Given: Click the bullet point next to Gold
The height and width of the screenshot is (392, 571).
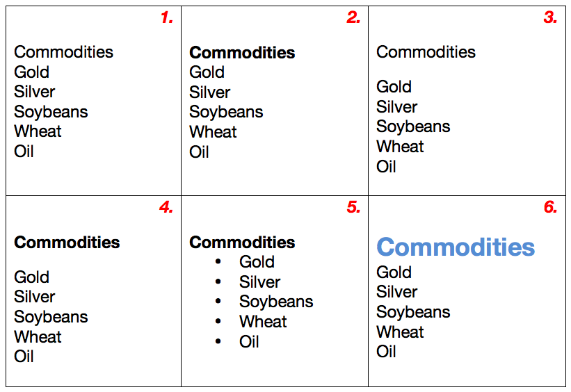Looking at the screenshot, I should 218,262.
